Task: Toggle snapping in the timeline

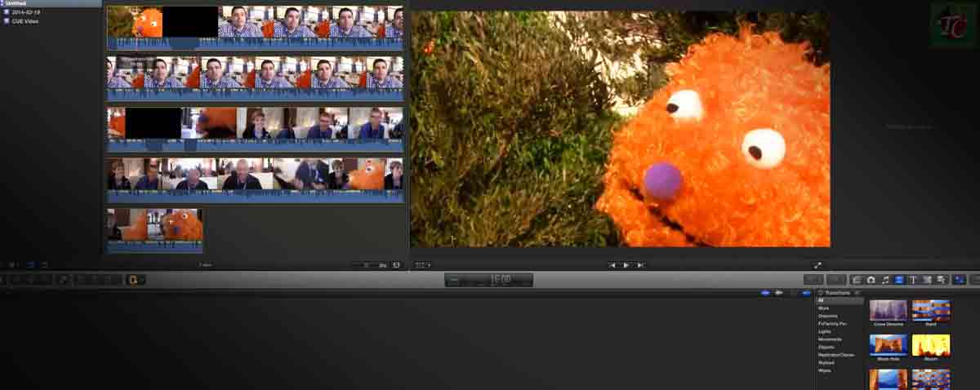Action: pos(806,292)
